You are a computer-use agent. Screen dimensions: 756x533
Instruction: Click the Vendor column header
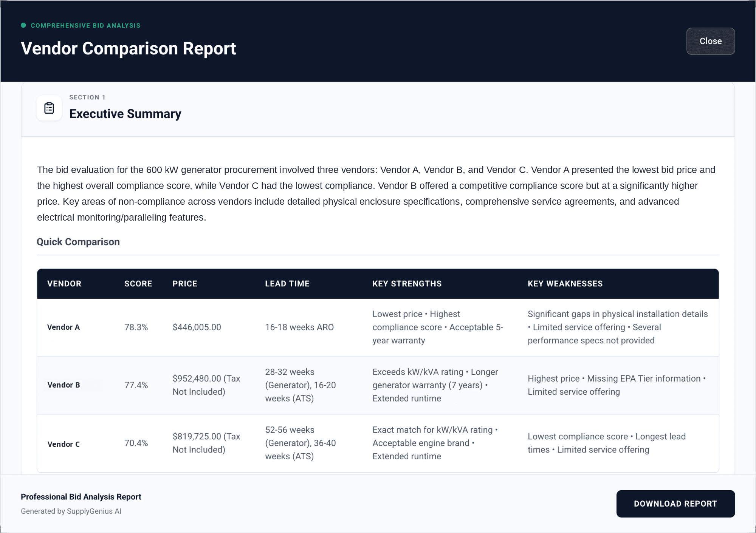[x=64, y=284]
